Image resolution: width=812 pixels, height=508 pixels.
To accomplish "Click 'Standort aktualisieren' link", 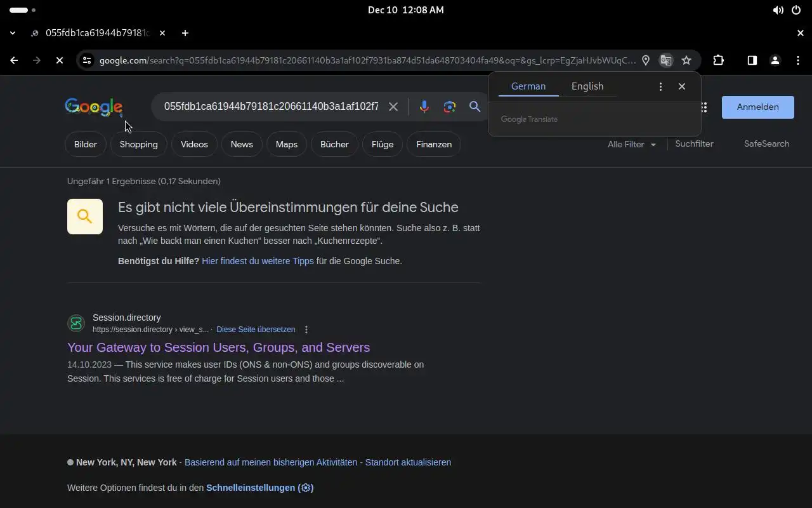I will click(408, 462).
